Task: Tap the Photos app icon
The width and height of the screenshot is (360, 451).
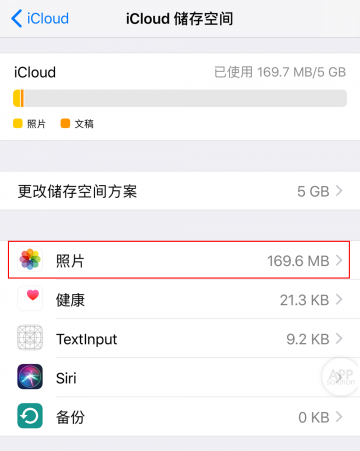Action: 30,259
